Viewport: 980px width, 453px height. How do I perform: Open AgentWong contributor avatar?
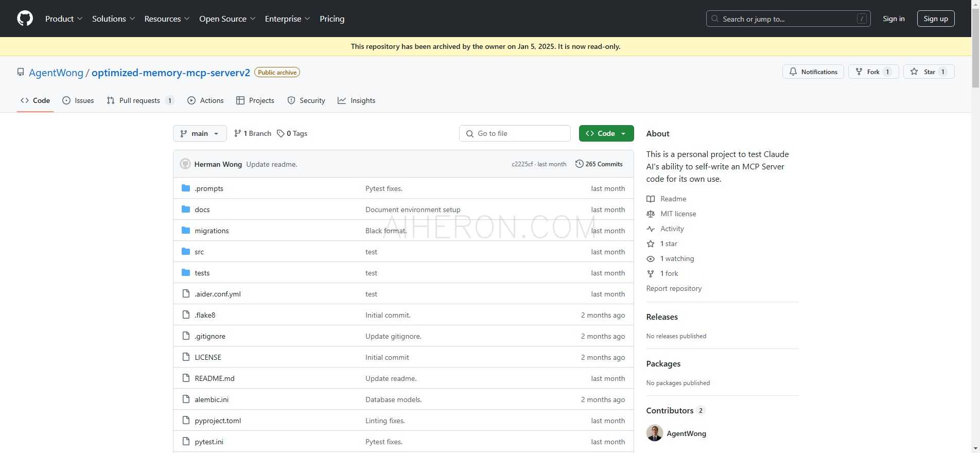point(655,433)
